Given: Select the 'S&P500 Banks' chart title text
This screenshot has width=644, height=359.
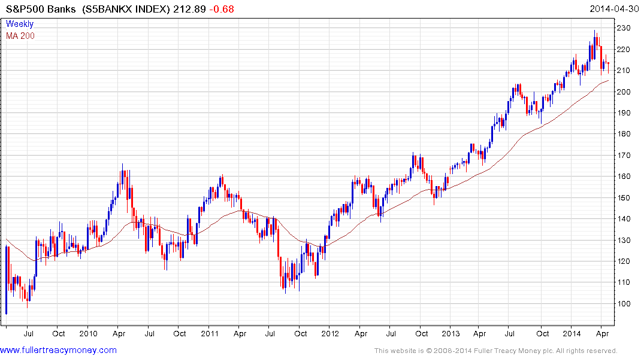Looking at the screenshot, I should [x=41, y=9].
